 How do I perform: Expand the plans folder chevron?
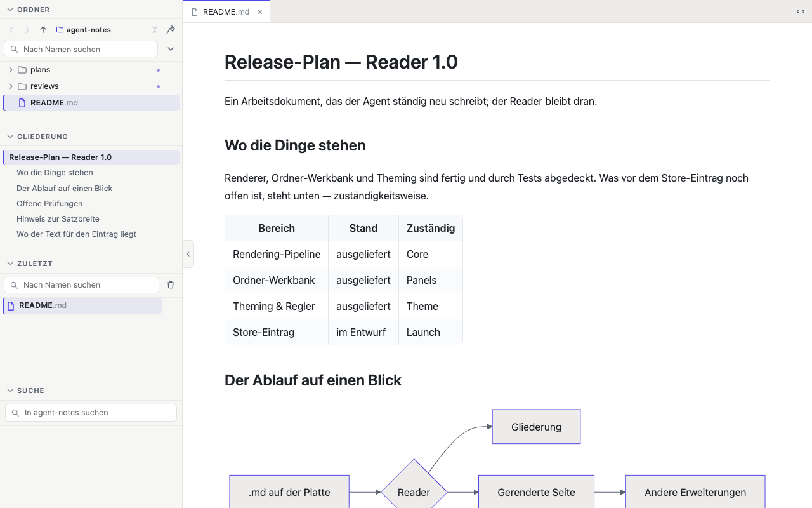tap(11, 70)
